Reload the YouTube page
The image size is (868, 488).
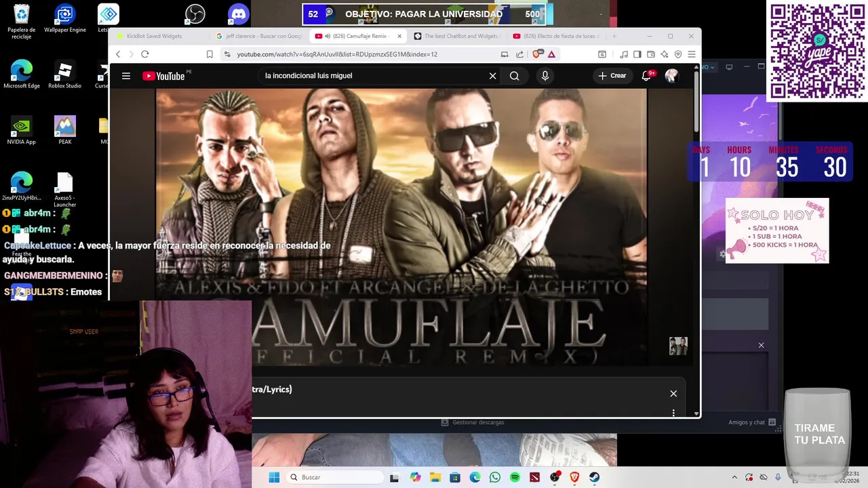click(144, 54)
